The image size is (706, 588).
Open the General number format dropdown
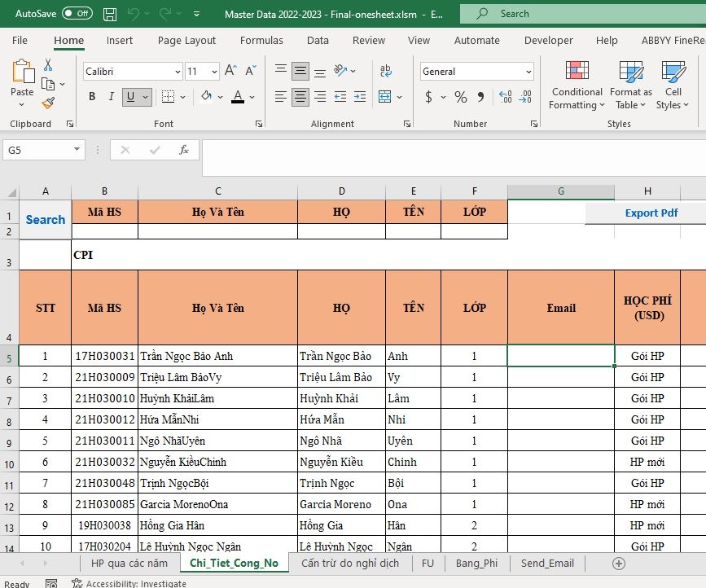528,72
